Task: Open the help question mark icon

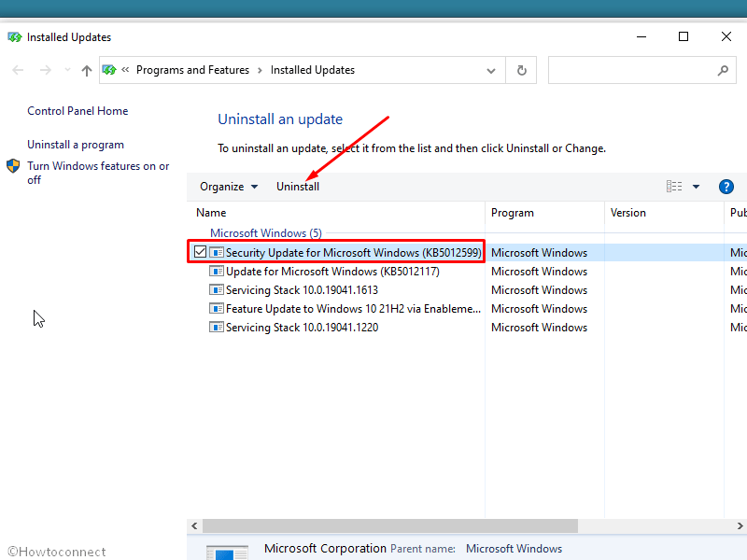Action: (x=726, y=187)
